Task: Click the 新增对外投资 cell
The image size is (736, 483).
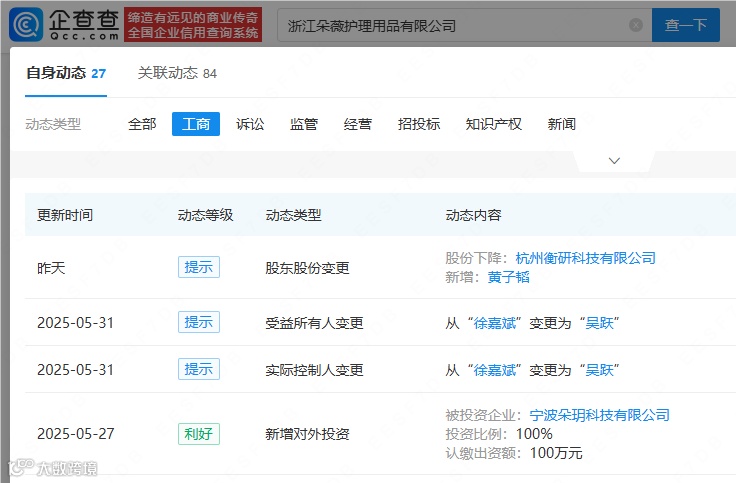Action: pos(307,434)
